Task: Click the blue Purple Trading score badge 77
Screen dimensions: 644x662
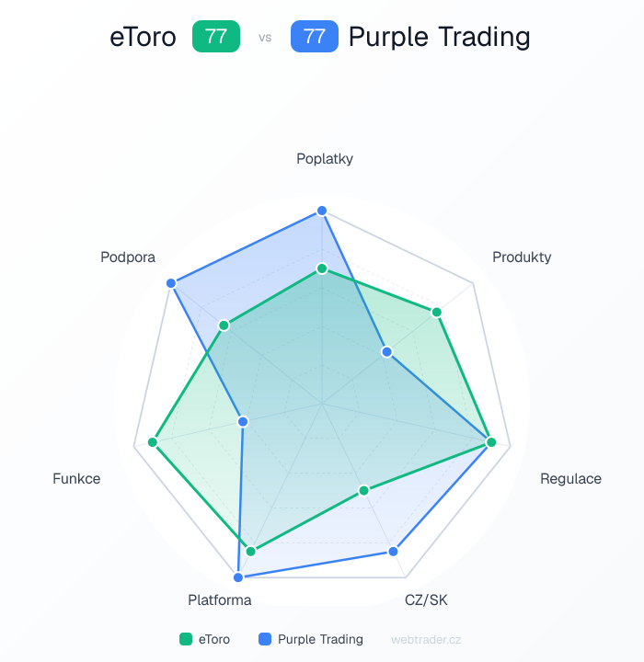Action: pos(314,37)
